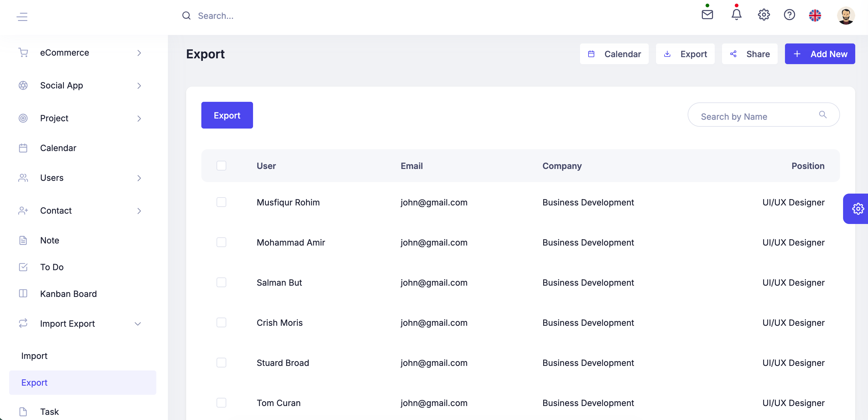Tick the checkbox for Salman But
The image size is (868, 420).
(221, 282)
